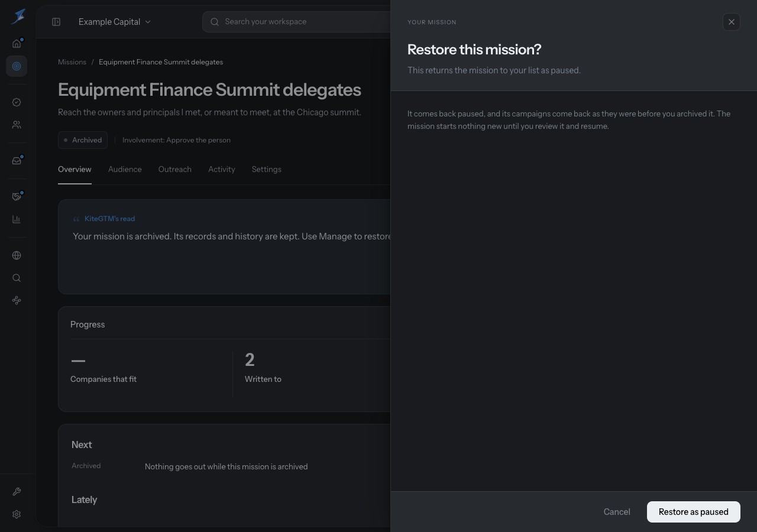This screenshot has height=532, width=757.
Task: Open the people icon in sidebar
Action: [x=17, y=125]
